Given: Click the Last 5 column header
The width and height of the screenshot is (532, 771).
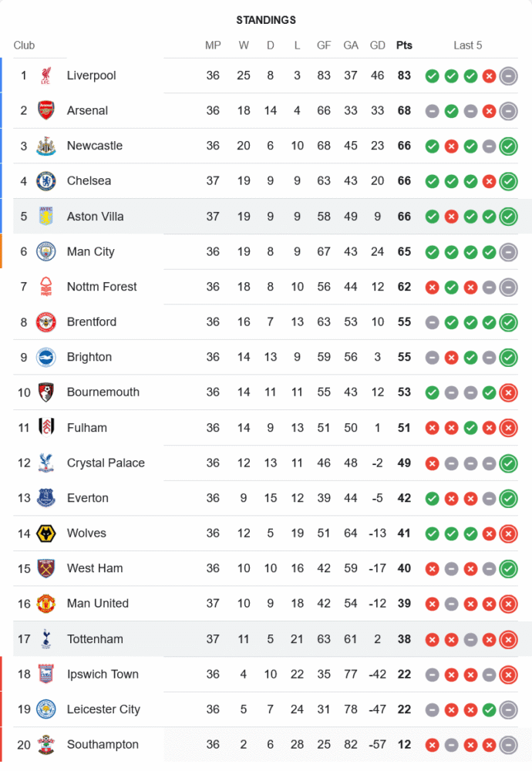Looking at the screenshot, I should (468, 45).
